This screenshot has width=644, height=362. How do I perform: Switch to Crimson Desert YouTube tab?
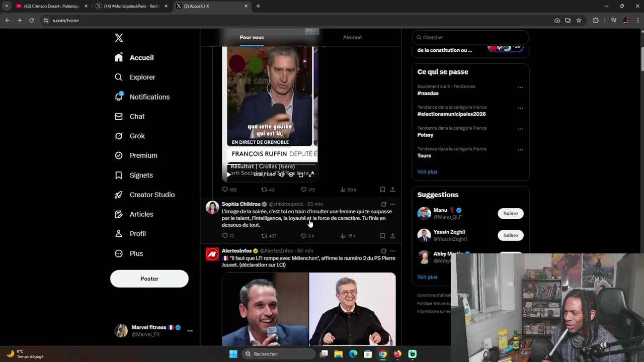tap(51, 6)
